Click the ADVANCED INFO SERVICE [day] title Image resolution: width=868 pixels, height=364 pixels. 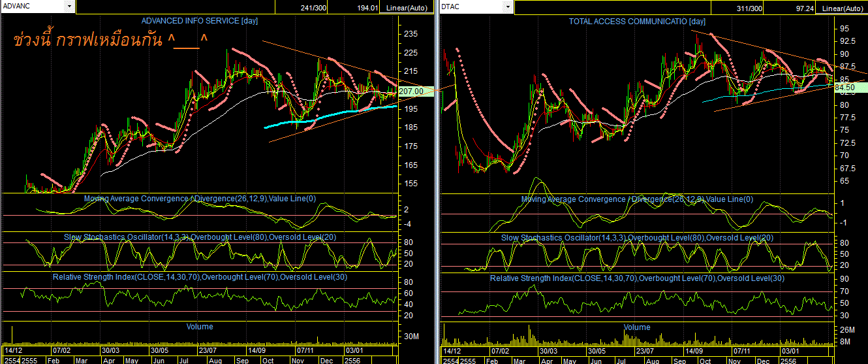tap(200, 21)
